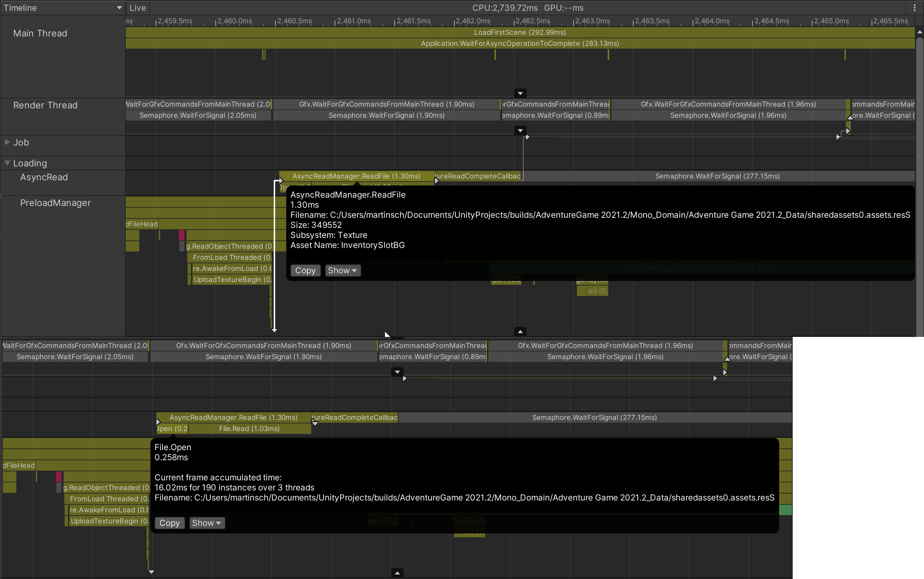Select the LoadFirstScene (292.99ms) sample bar
Image resolution: width=924 pixels, height=579 pixels.
[520, 33]
